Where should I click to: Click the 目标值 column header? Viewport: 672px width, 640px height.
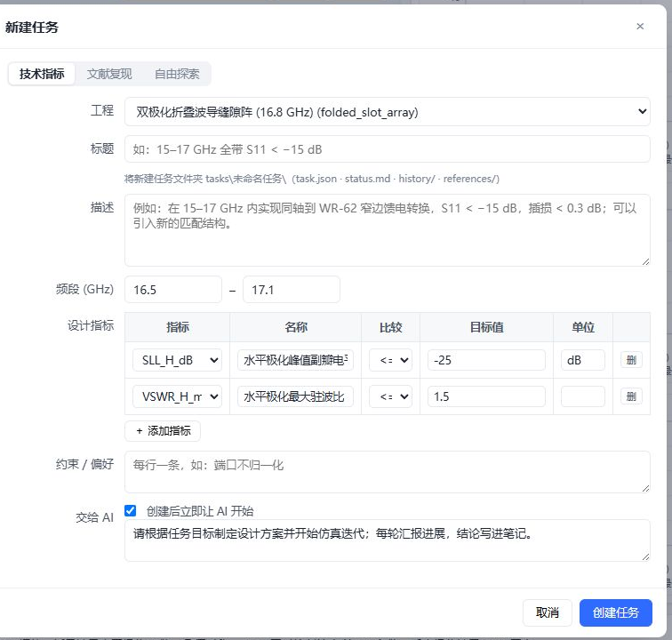[486, 327]
